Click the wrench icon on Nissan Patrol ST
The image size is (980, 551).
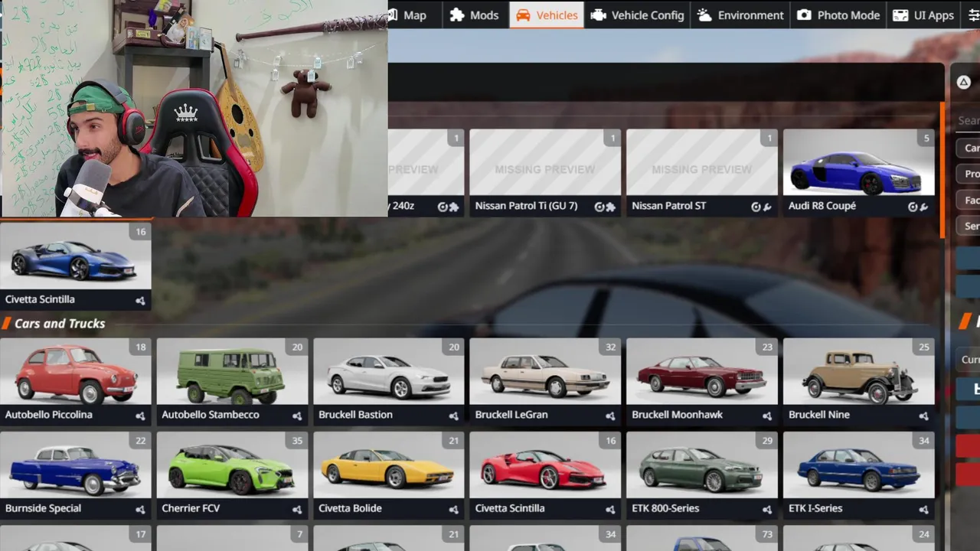(x=767, y=207)
